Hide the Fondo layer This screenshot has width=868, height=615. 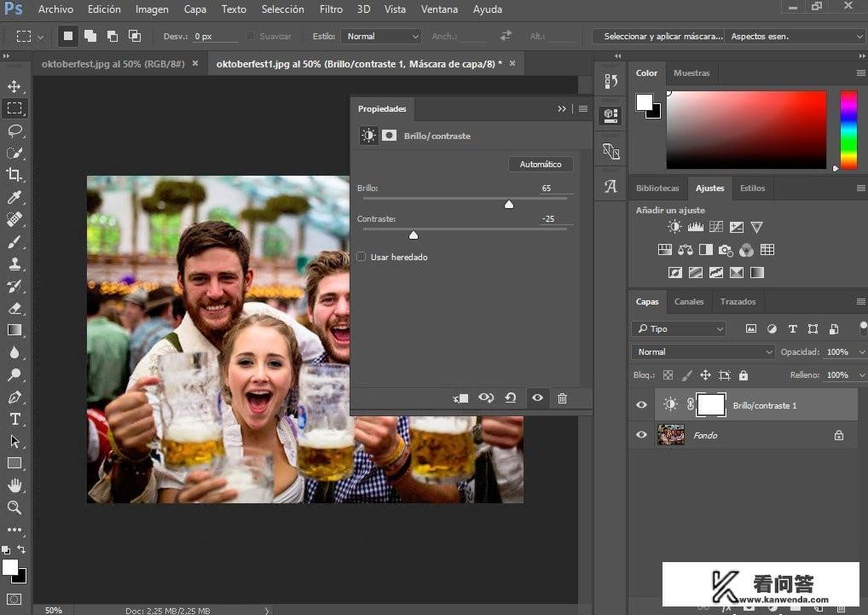pyautogui.click(x=642, y=435)
